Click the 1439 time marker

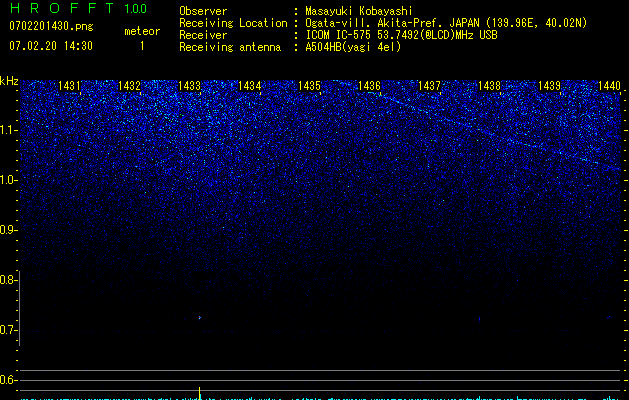coord(549,85)
